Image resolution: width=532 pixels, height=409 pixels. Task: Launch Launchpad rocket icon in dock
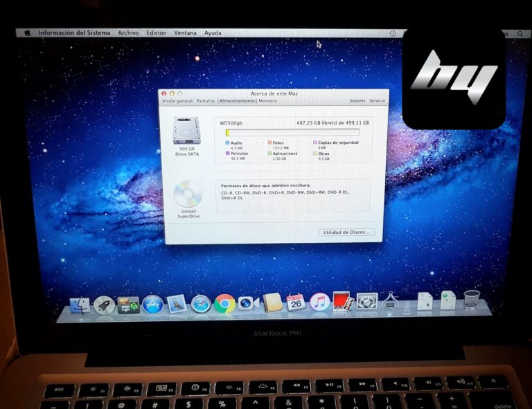click(104, 305)
